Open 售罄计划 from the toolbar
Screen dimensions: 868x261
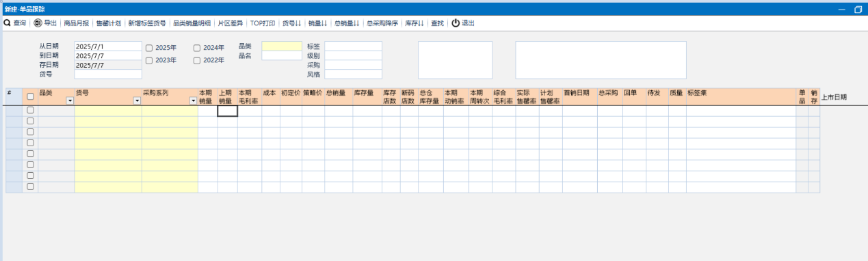(108, 23)
